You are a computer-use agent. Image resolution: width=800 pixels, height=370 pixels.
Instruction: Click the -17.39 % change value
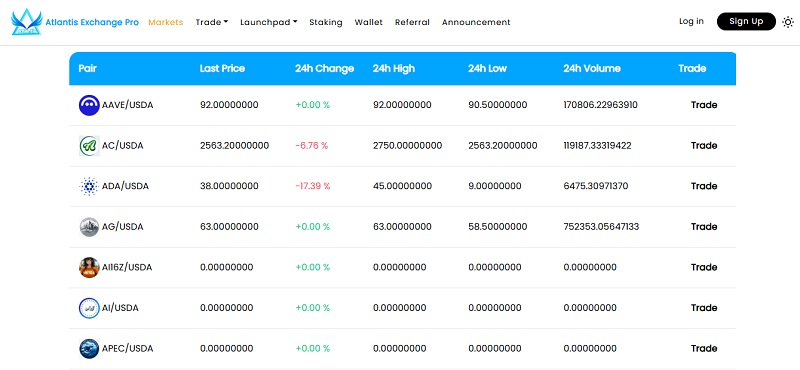[x=313, y=186]
